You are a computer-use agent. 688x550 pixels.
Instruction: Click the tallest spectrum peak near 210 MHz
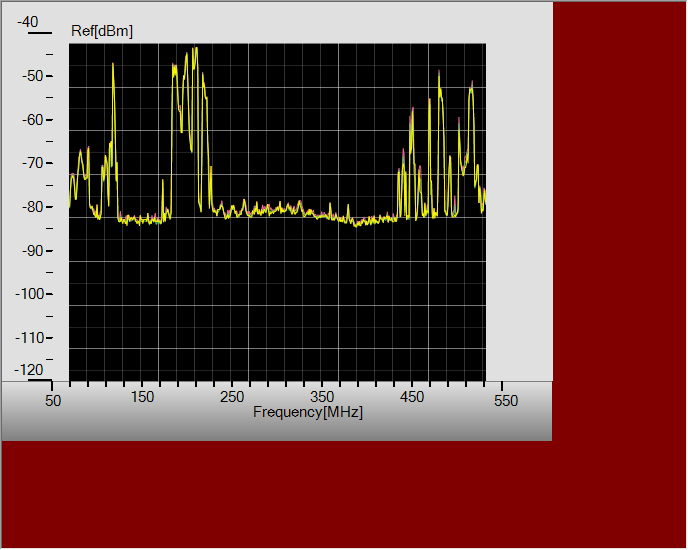(x=196, y=49)
